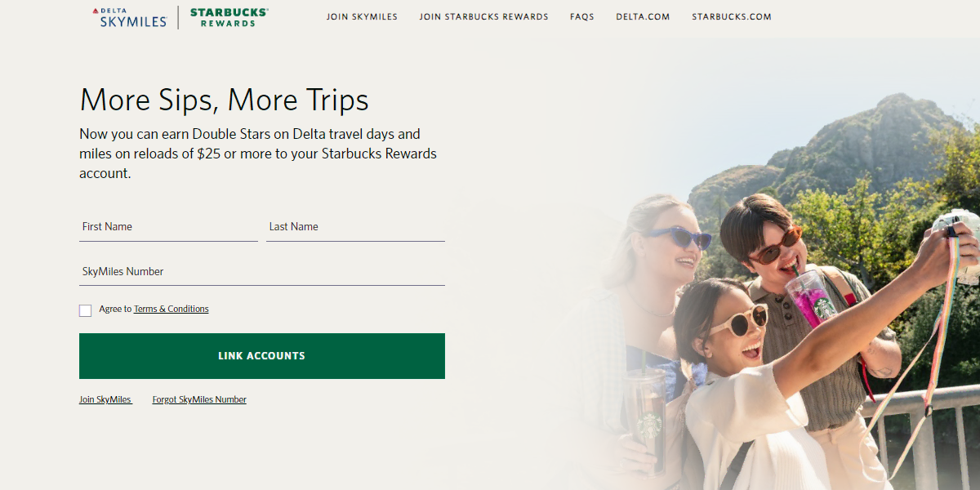
Task: Open Join Starbucks Rewards in the top nav
Action: click(484, 16)
